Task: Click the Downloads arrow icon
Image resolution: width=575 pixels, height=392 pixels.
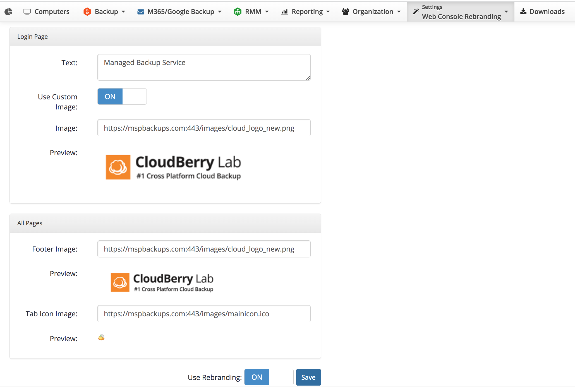Action: (x=523, y=11)
